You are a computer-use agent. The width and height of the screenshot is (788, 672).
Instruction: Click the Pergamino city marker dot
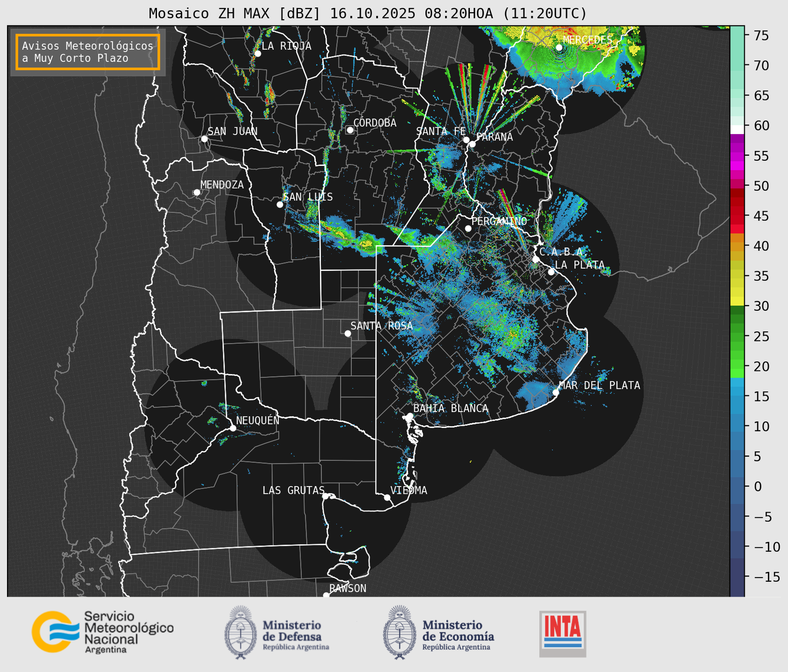[x=468, y=229]
